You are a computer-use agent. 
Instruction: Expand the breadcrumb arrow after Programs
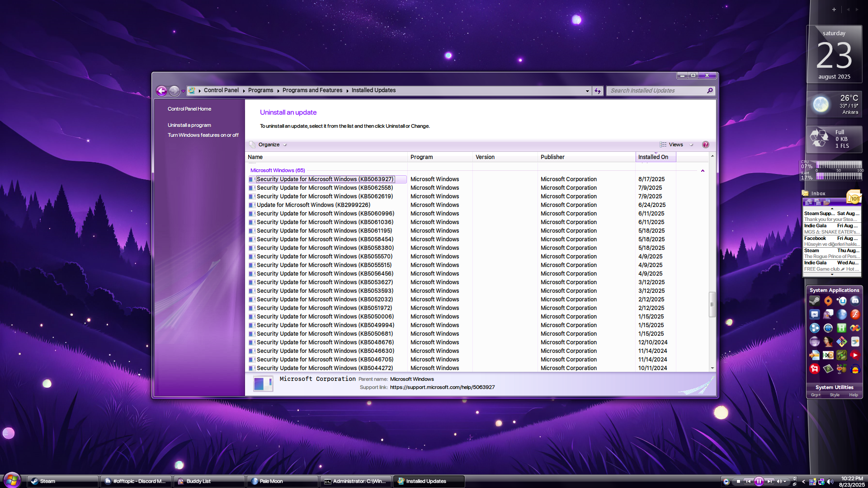coord(278,91)
